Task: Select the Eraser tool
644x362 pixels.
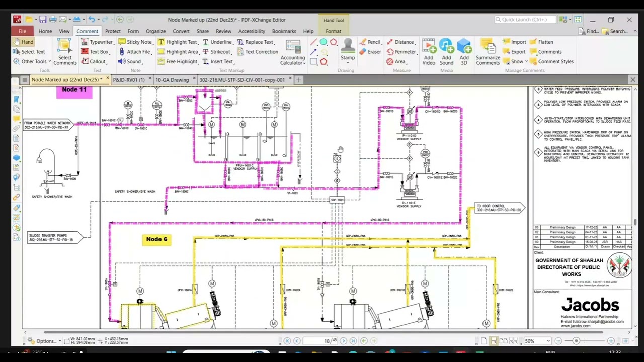Action: 370,52
